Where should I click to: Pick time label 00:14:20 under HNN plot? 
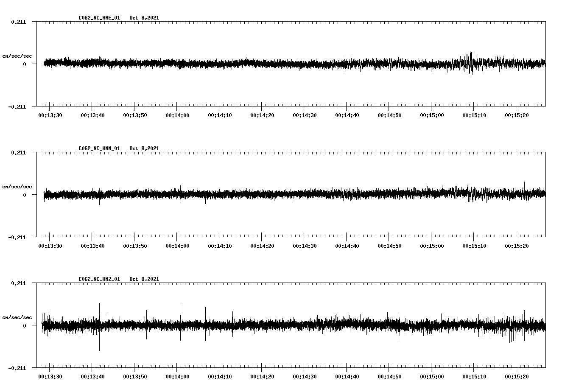262,246
